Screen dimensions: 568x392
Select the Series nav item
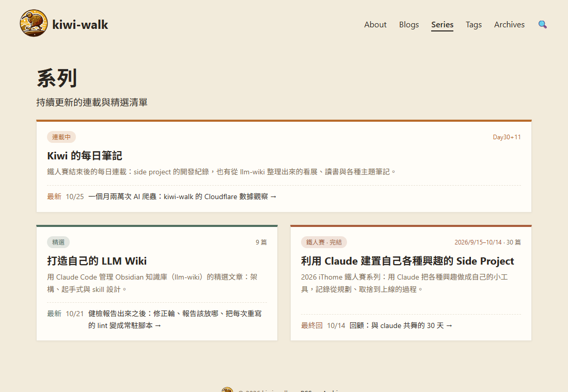coord(443,25)
